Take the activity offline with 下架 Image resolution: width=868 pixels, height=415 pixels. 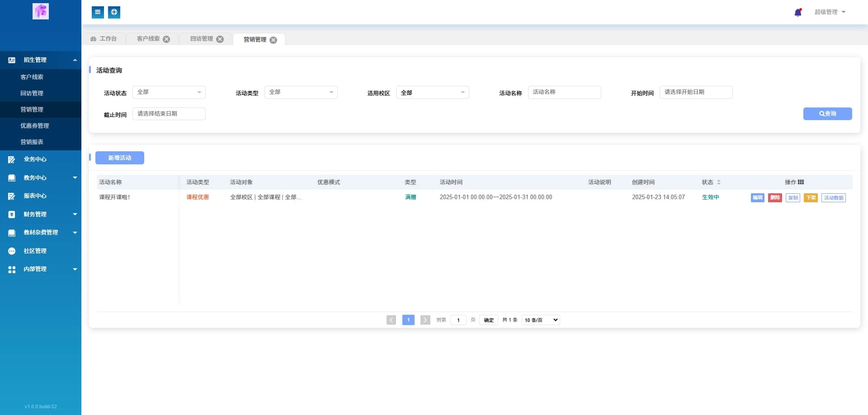click(x=811, y=198)
